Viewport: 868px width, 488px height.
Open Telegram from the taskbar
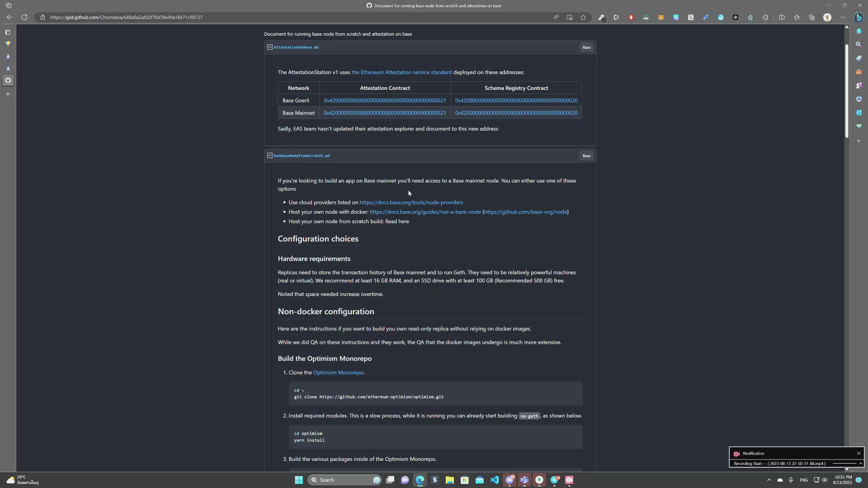click(x=554, y=480)
